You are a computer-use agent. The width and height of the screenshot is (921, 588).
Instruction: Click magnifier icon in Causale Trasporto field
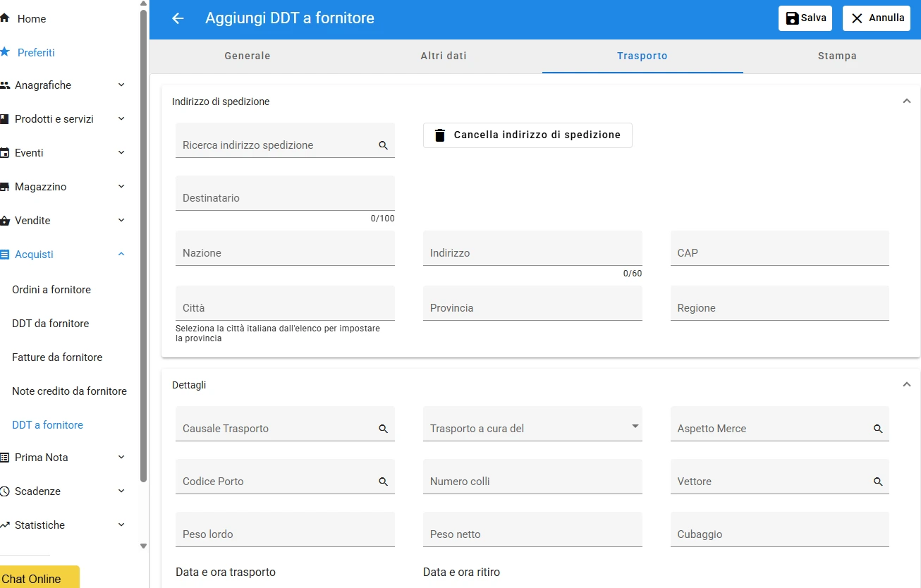coord(384,429)
